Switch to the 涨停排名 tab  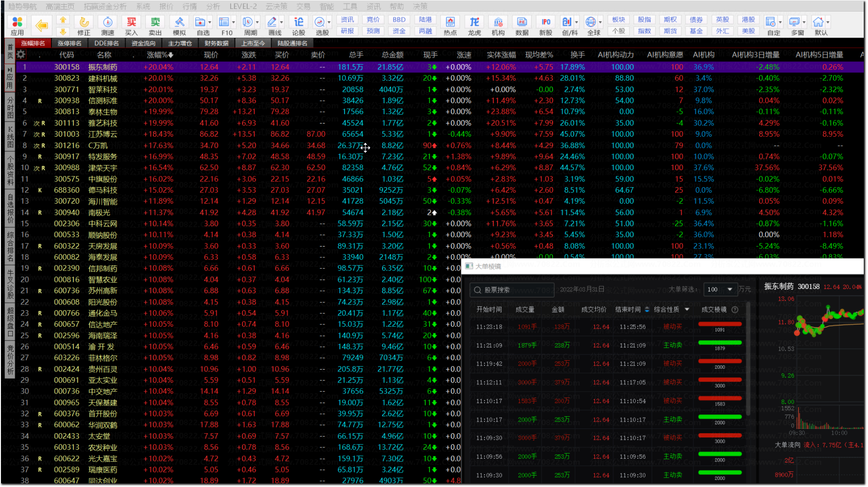tap(70, 43)
